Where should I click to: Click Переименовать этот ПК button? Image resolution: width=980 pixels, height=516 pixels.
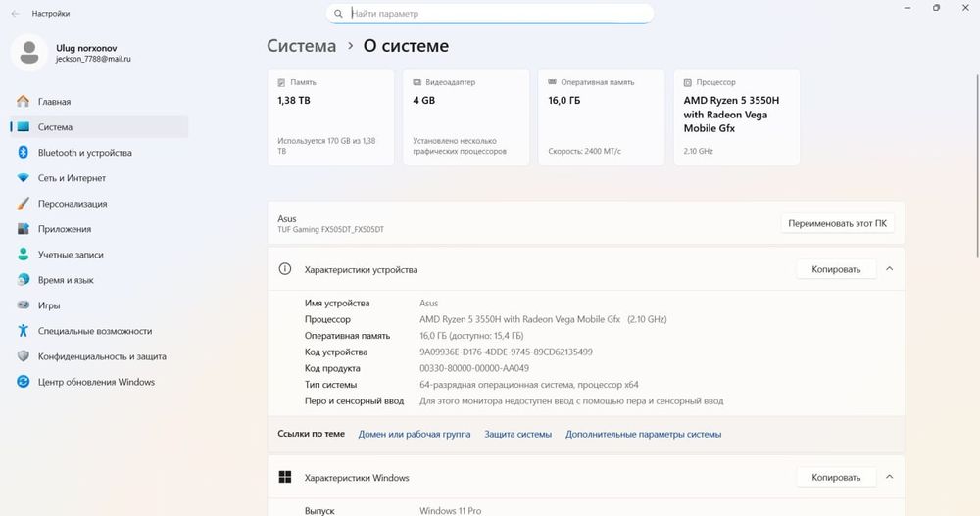[837, 223]
